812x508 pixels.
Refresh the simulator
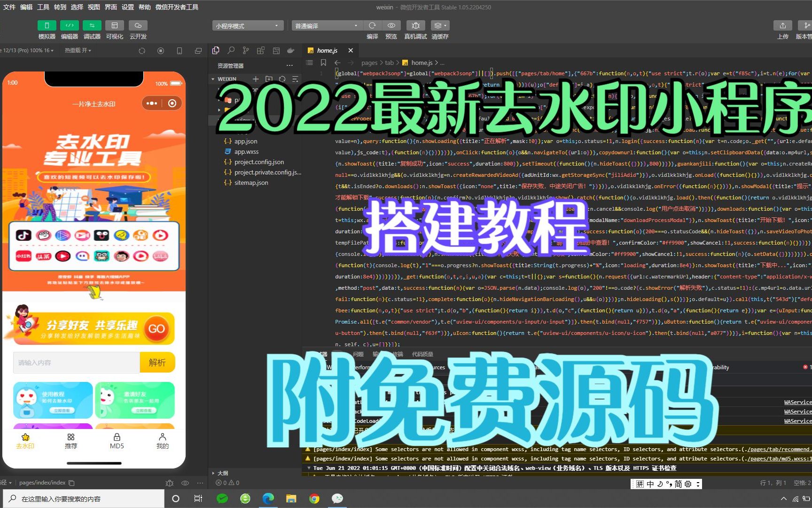(142, 51)
